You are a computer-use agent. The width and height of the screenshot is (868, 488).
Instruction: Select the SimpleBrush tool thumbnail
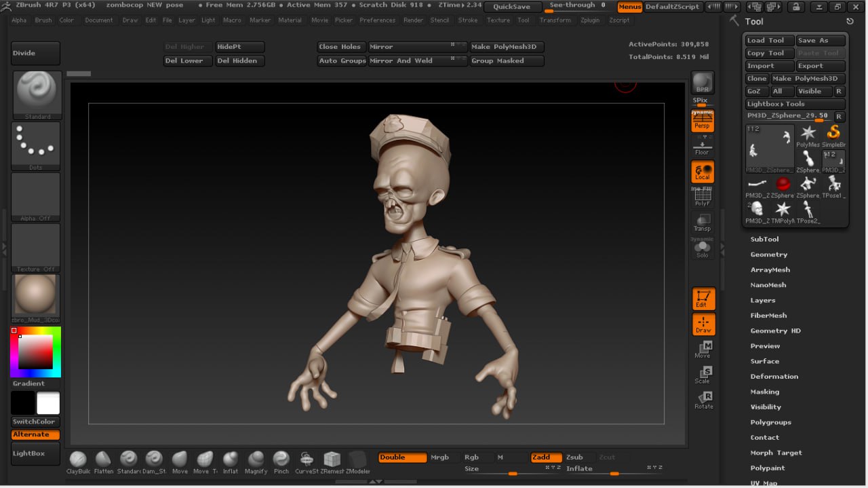pos(833,135)
